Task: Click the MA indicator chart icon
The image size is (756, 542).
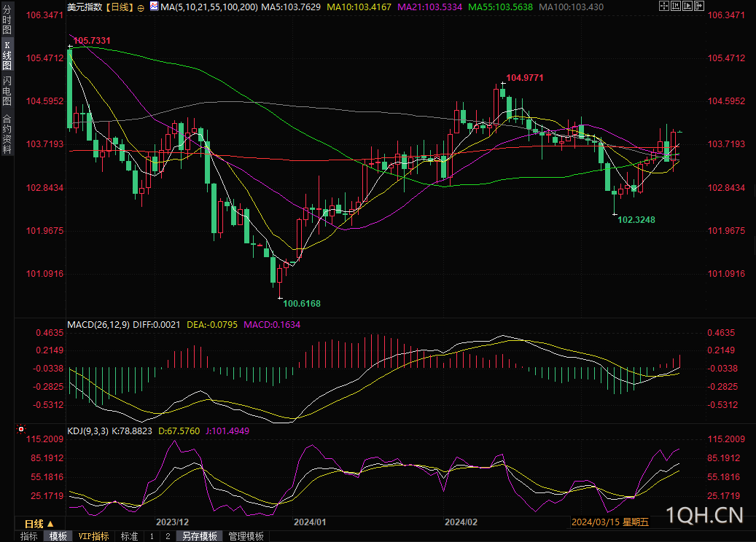Action: (153, 7)
